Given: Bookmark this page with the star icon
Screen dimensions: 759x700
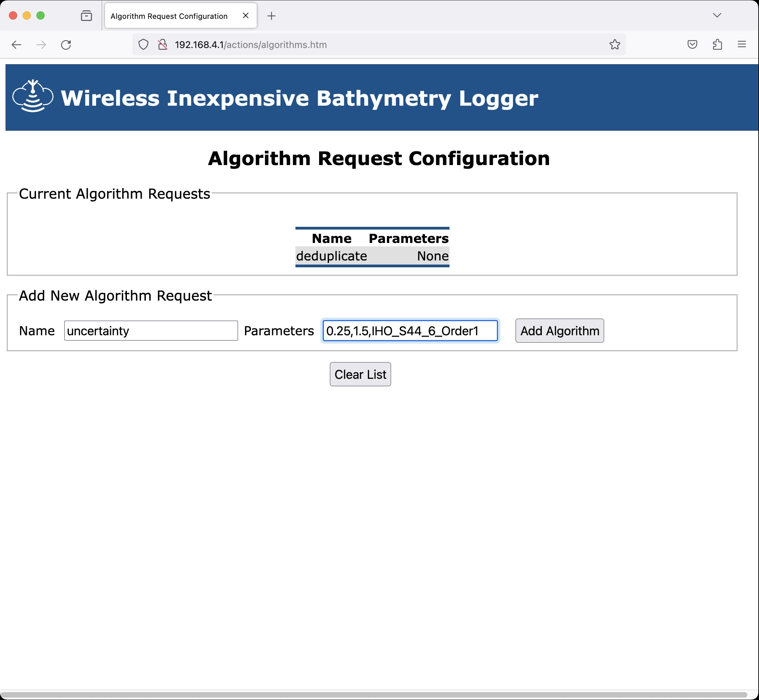Looking at the screenshot, I should coord(615,45).
